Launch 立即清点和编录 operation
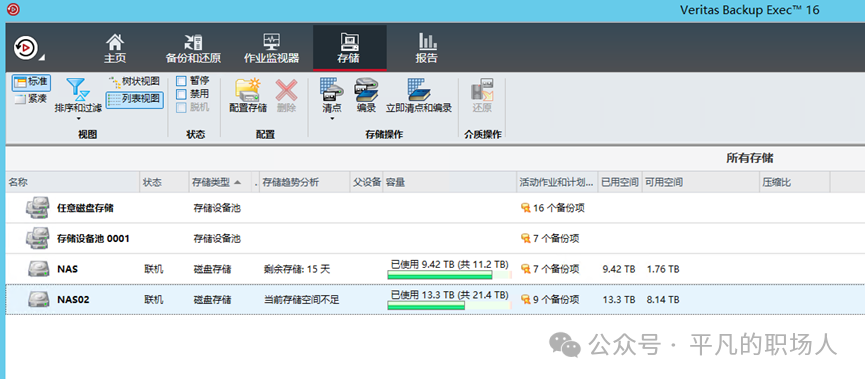This screenshot has height=379, width=865. tap(419, 89)
